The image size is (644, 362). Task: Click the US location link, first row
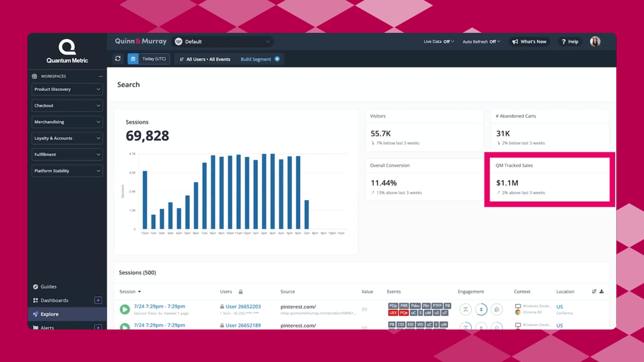(x=559, y=307)
